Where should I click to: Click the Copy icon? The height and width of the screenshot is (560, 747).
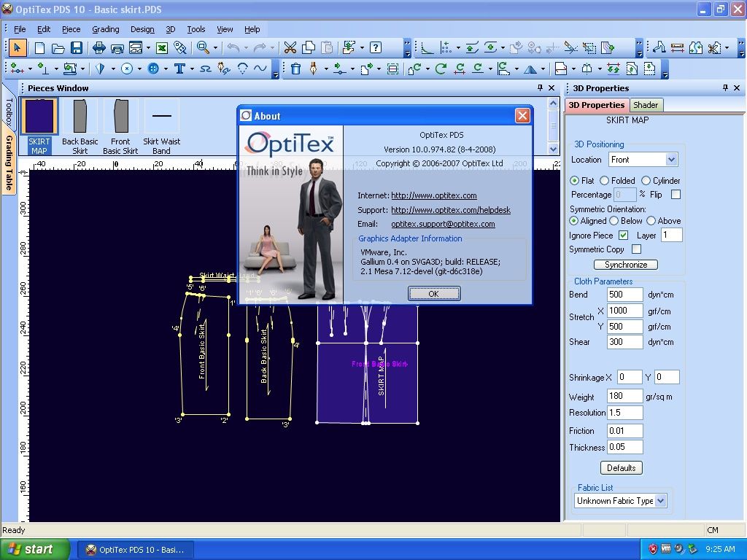click(309, 47)
